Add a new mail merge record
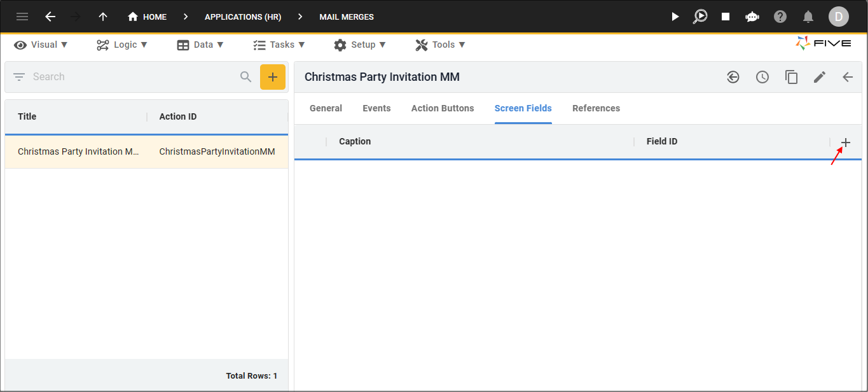This screenshot has width=868, height=392. pos(273,77)
